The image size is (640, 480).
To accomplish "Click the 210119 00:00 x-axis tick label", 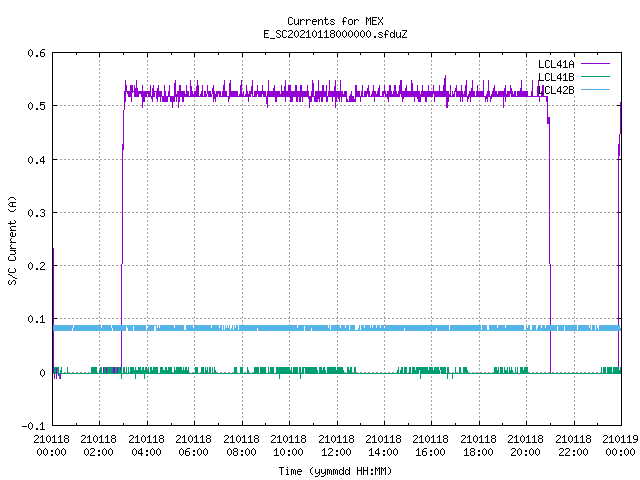I will 620,446.
